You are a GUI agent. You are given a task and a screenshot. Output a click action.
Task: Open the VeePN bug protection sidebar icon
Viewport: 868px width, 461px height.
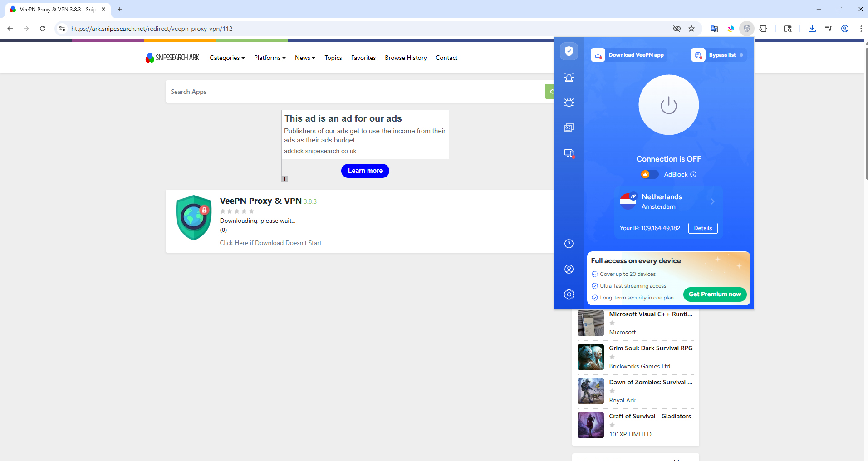coord(569,102)
